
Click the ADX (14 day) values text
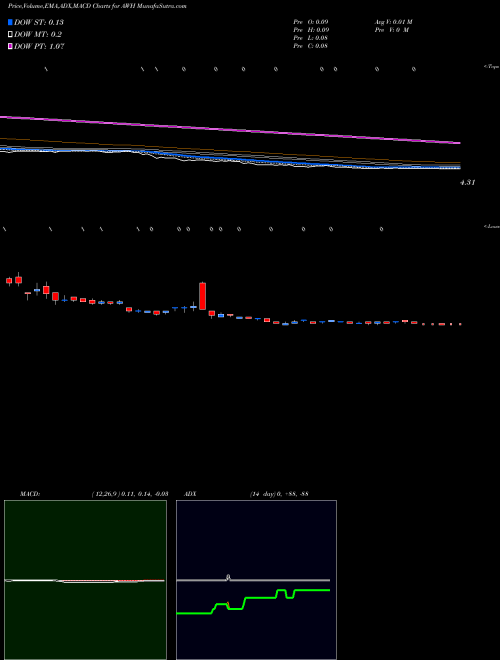[278, 494]
